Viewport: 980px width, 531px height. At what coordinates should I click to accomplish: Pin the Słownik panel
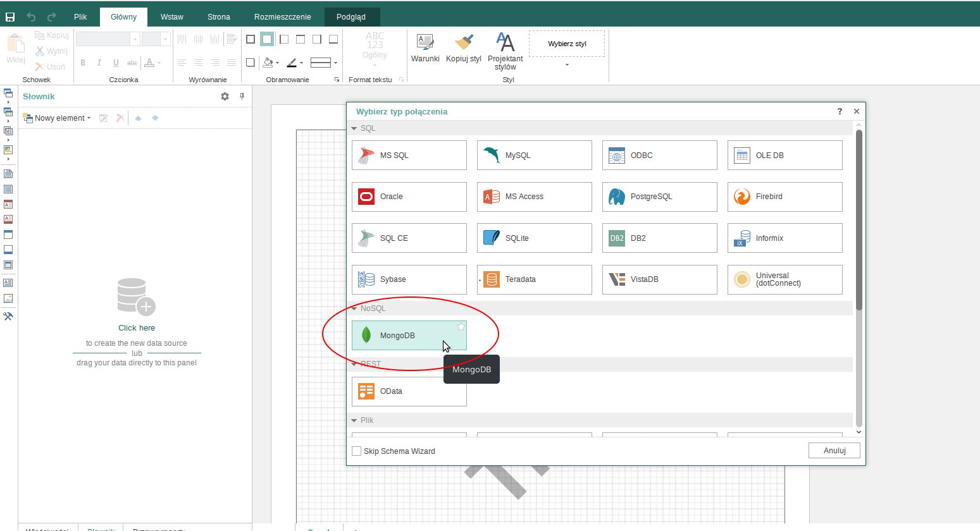tap(242, 97)
